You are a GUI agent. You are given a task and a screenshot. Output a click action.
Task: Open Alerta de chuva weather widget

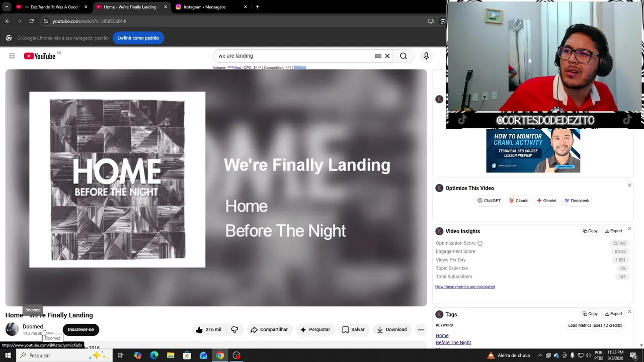click(x=508, y=355)
